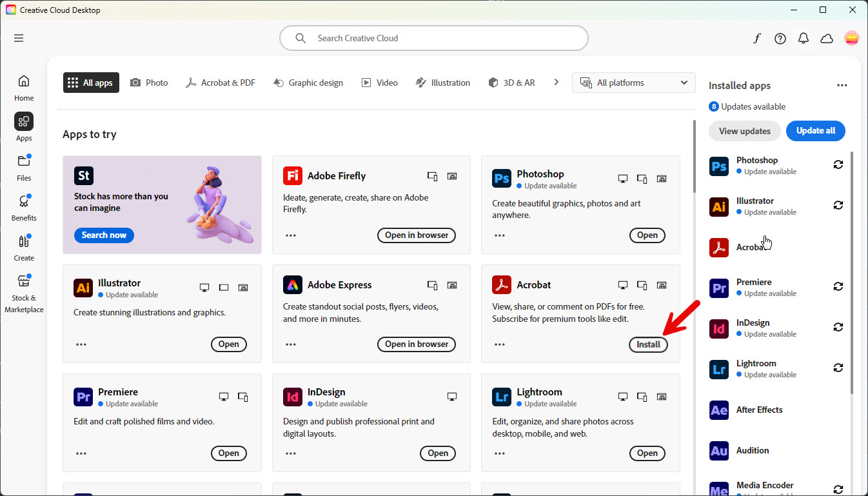Click the View updates button
Image resolution: width=868 pixels, height=496 pixels.
point(745,131)
